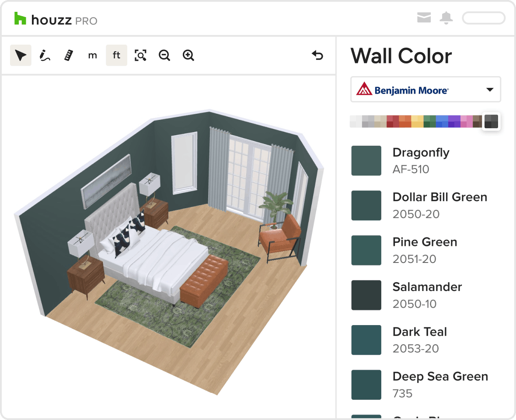
Task: Pick the Dark Teal paint option
Action: pos(366,340)
